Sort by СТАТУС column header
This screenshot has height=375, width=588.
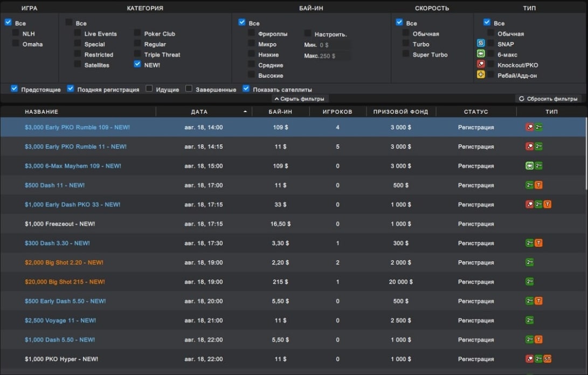point(476,112)
